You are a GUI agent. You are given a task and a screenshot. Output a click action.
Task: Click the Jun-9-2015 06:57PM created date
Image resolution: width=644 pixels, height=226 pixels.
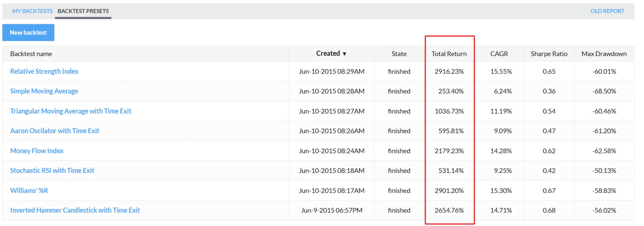tap(332, 210)
